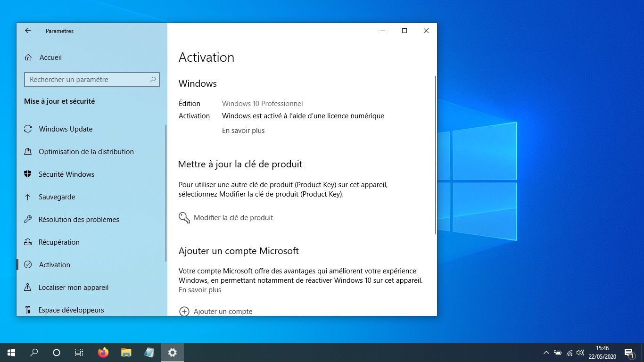Click the Rechercher un paramètre search field
The height and width of the screenshot is (362, 644).
click(x=91, y=80)
